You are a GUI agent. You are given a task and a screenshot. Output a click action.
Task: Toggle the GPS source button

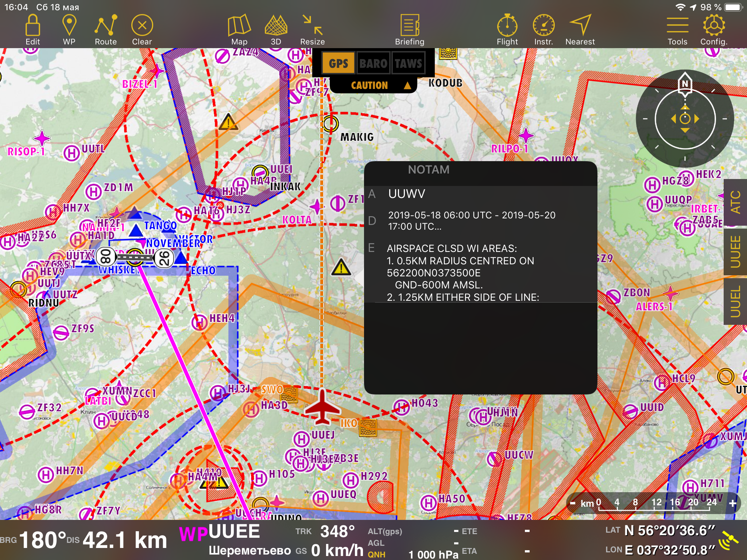pos(338,63)
